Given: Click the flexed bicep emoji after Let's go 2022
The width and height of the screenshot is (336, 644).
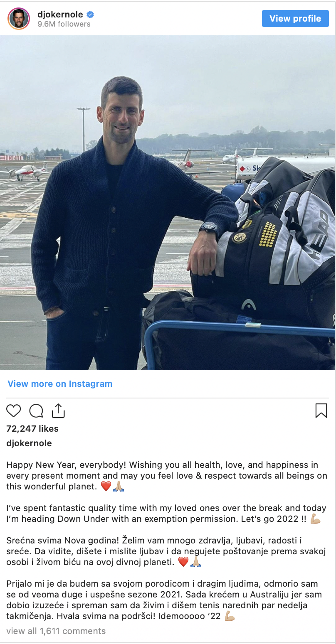Looking at the screenshot, I should click(316, 519).
